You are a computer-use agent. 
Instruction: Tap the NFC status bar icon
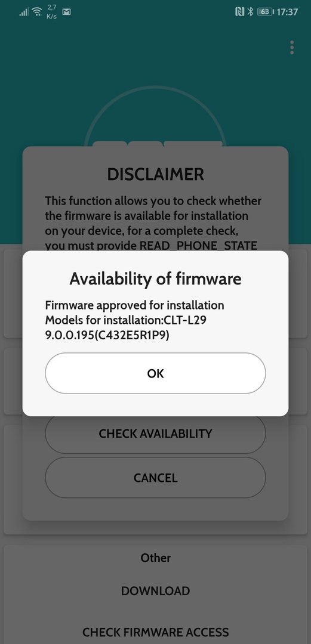click(x=239, y=12)
